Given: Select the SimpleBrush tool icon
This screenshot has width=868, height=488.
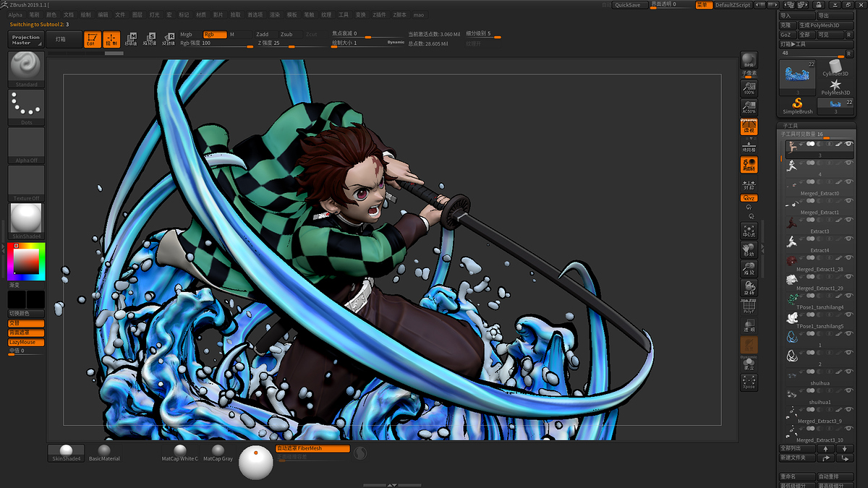Looking at the screenshot, I should (x=798, y=106).
